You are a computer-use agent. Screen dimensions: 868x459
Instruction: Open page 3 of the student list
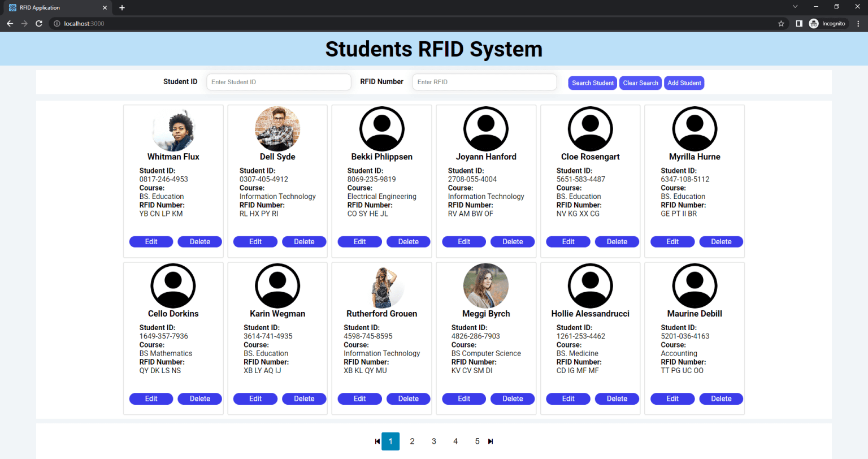click(433, 441)
